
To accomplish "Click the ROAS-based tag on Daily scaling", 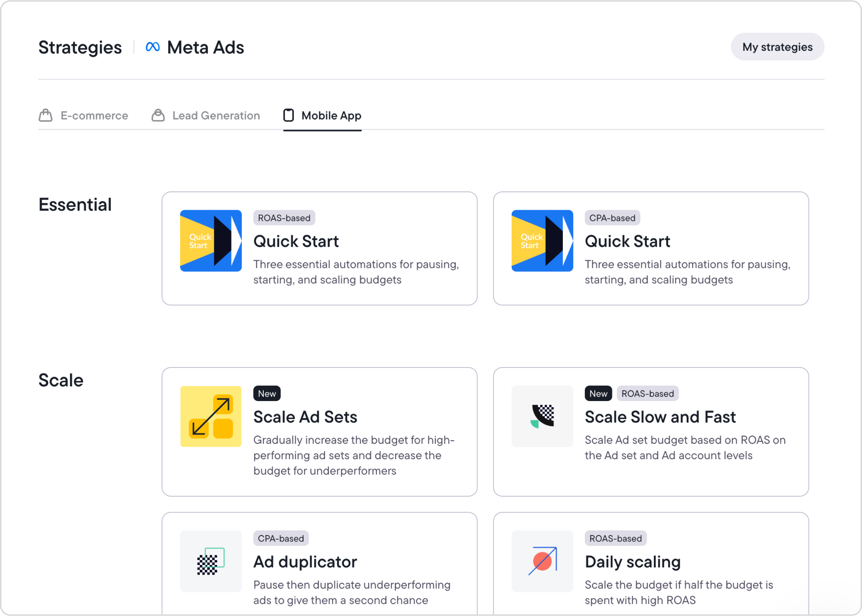I will (x=616, y=538).
